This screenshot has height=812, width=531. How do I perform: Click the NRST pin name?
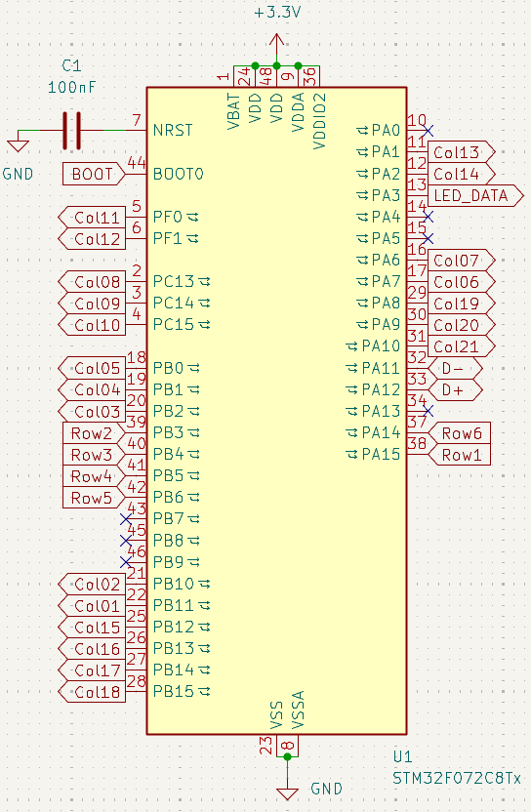coord(173,130)
